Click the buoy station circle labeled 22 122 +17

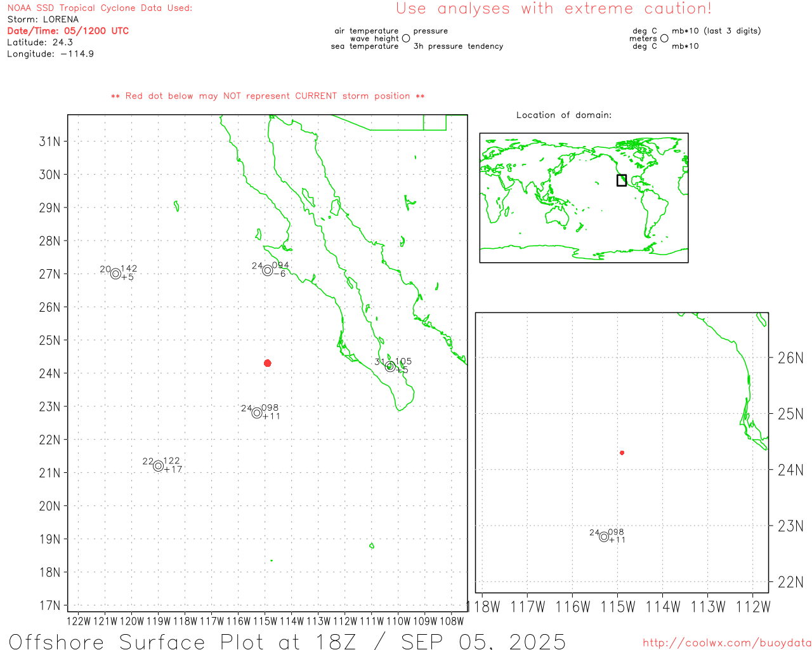[x=158, y=466]
